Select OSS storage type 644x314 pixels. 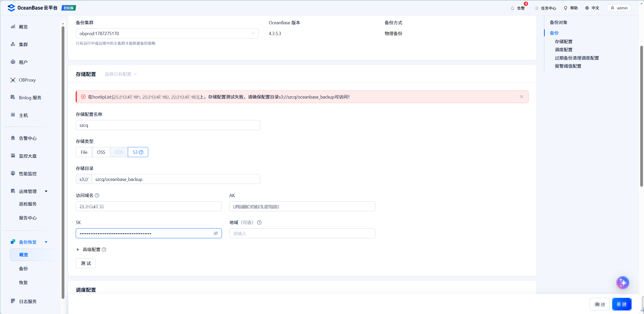(x=101, y=152)
